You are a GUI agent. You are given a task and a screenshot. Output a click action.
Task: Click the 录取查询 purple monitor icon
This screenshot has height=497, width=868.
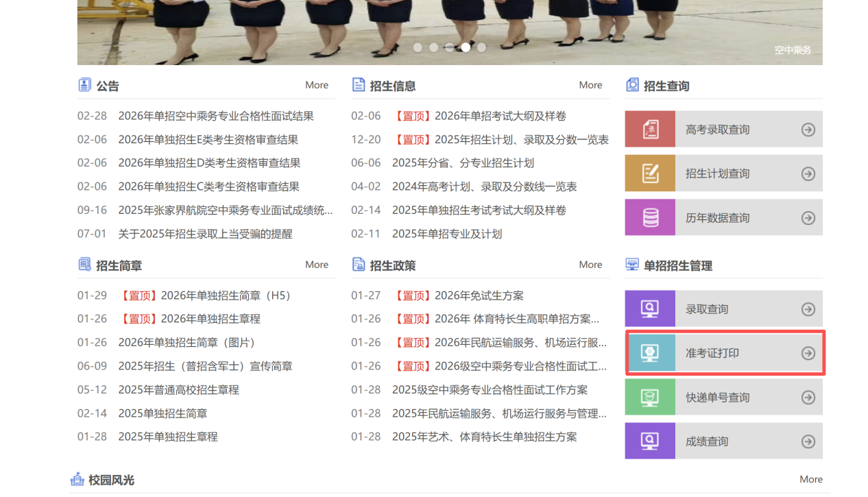coord(649,309)
